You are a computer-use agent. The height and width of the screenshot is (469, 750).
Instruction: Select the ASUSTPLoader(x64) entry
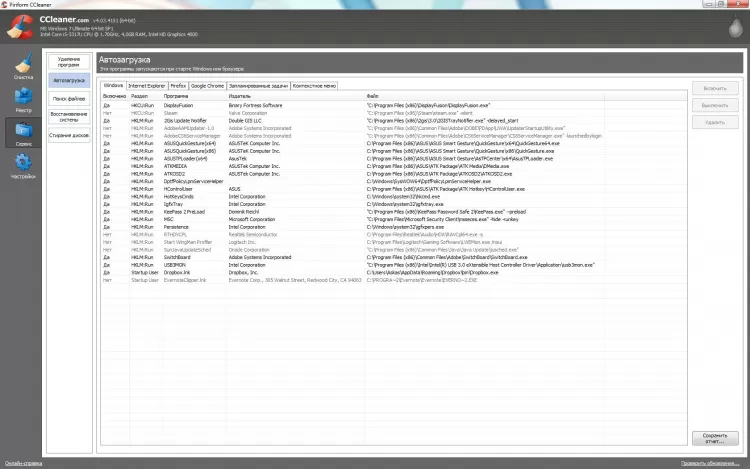click(x=394, y=159)
